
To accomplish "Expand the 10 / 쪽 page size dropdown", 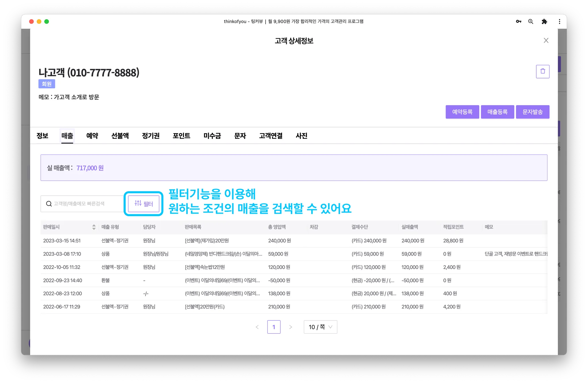I will tap(320, 327).
